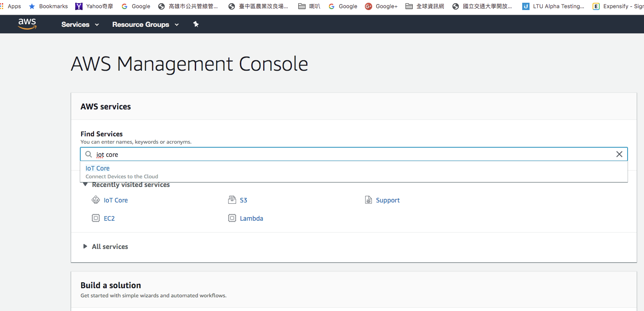Click the Yahoo奇摩 bookmark icon
This screenshot has width=644, height=311.
point(79,6)
